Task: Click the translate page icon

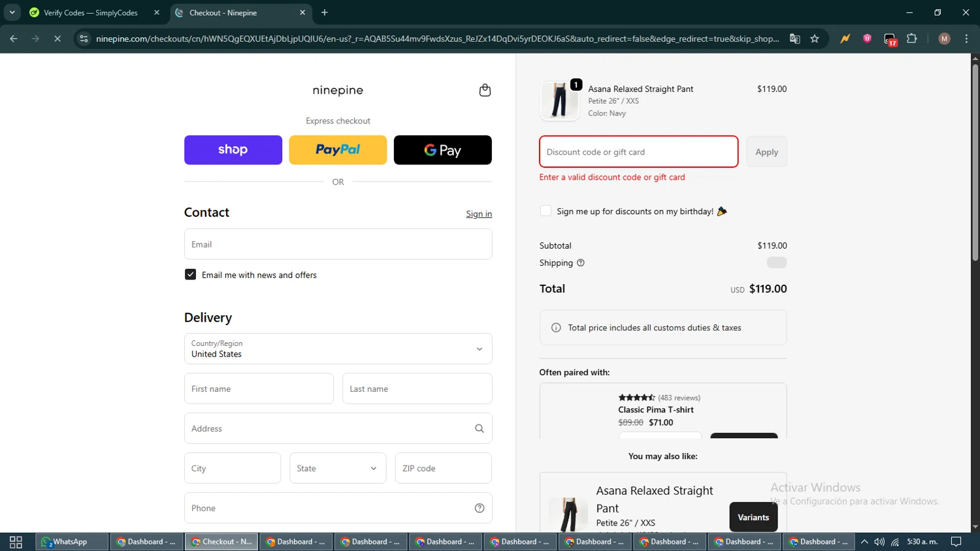Action: click(795, 39)
